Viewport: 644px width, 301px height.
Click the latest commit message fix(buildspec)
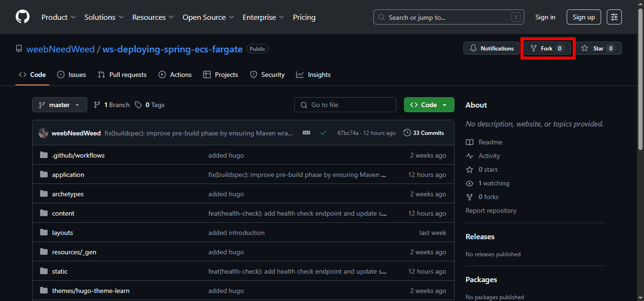pos(198,133)
